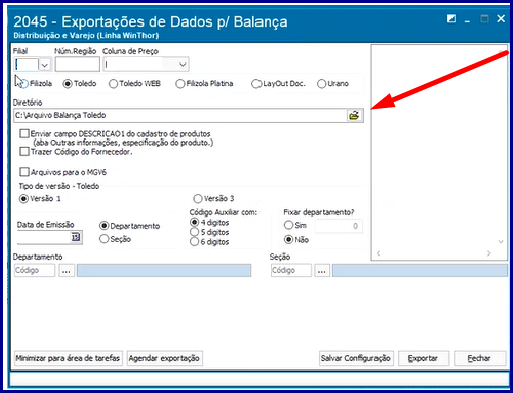The image size is (513, 393).
Task: Click the Exportar button
Action: click(423, 358)
